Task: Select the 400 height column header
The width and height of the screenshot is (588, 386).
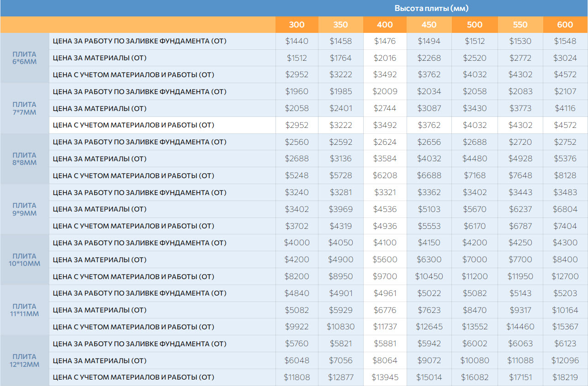Action: [385, 25]
